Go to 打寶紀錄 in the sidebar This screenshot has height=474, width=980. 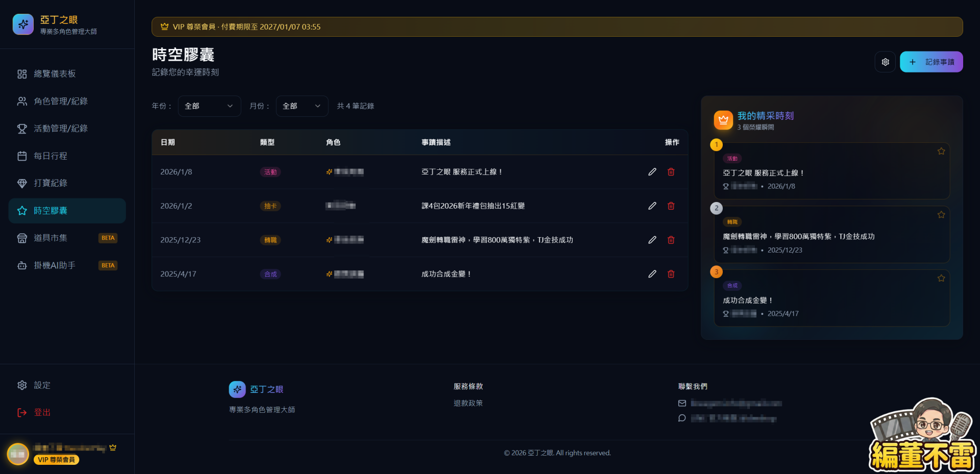(51, 183)
